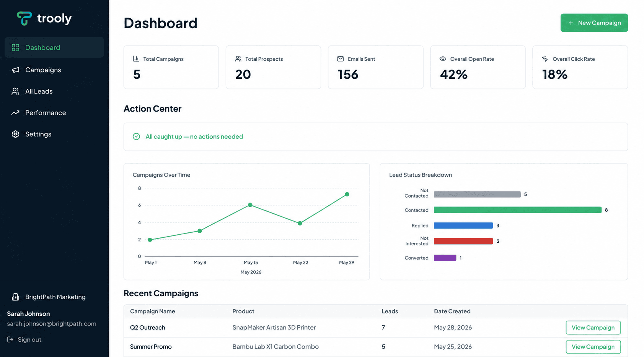Click the eye icon on Overall Open Rate
Screen dimensions: 644x357
tap(443, 58)
